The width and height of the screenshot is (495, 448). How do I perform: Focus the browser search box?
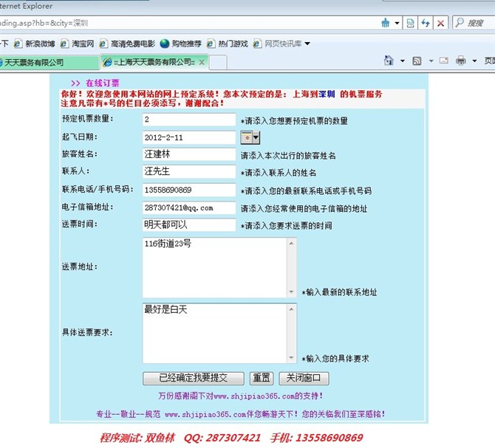(475, 23)
